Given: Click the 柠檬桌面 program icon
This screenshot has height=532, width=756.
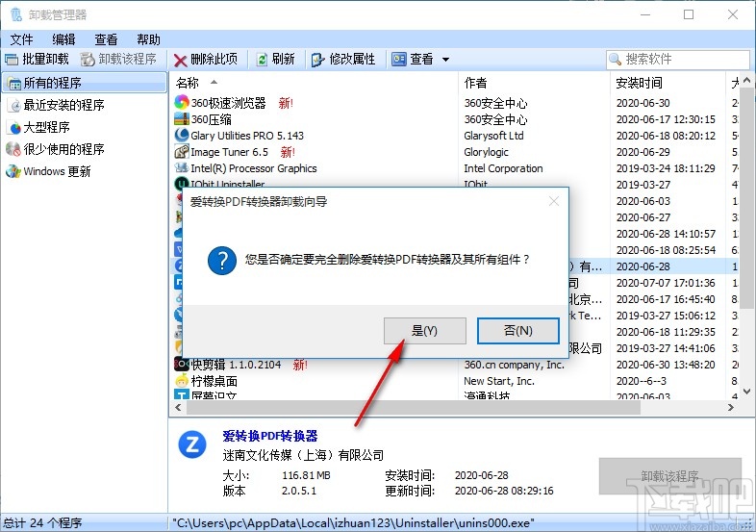Looking at the screenshot, I should pyautogui.click(x=182, y=381).
